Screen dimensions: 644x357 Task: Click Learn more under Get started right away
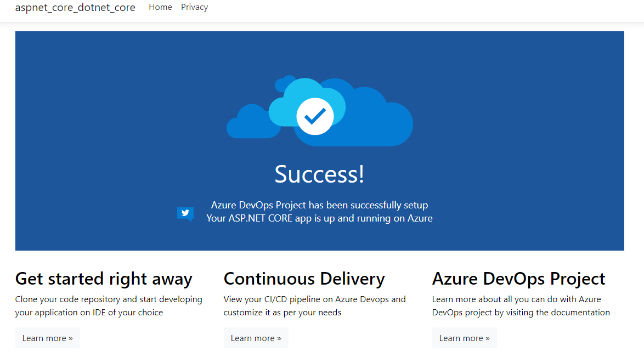coord(48,338)
